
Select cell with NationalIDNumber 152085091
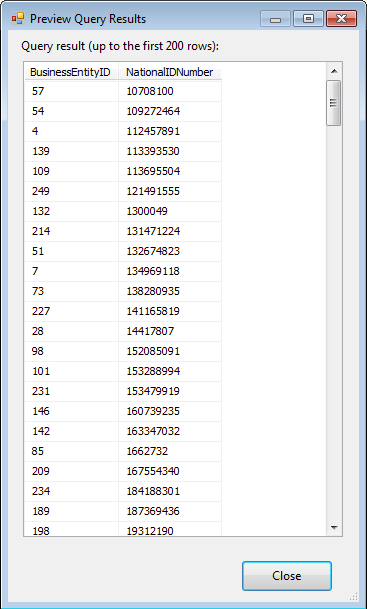click(170, 351)
